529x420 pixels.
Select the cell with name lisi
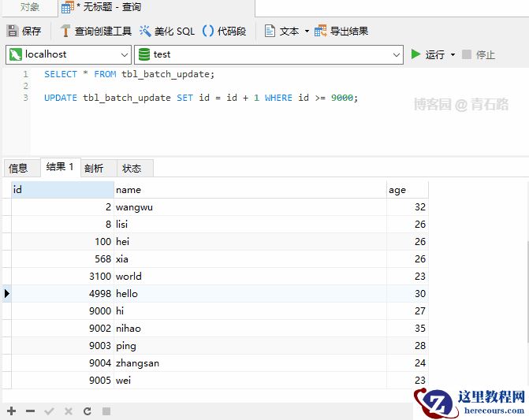251,224
